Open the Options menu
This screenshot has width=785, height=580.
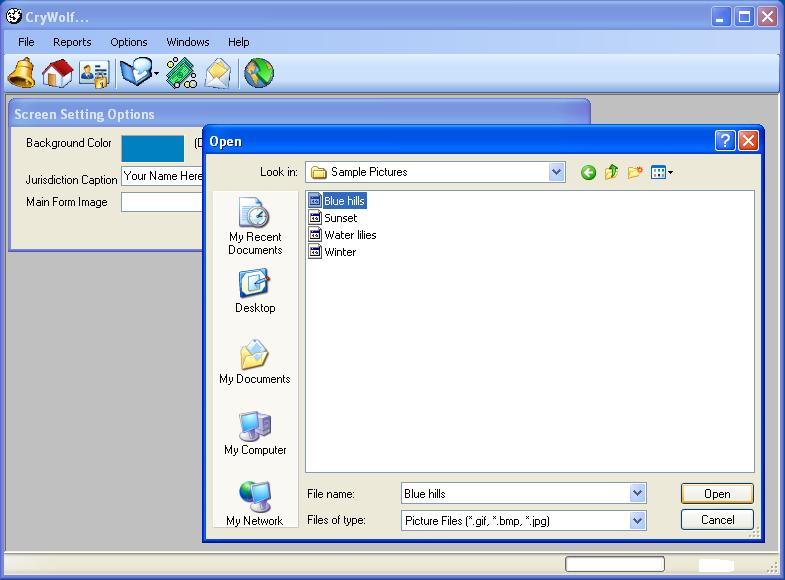129,42
